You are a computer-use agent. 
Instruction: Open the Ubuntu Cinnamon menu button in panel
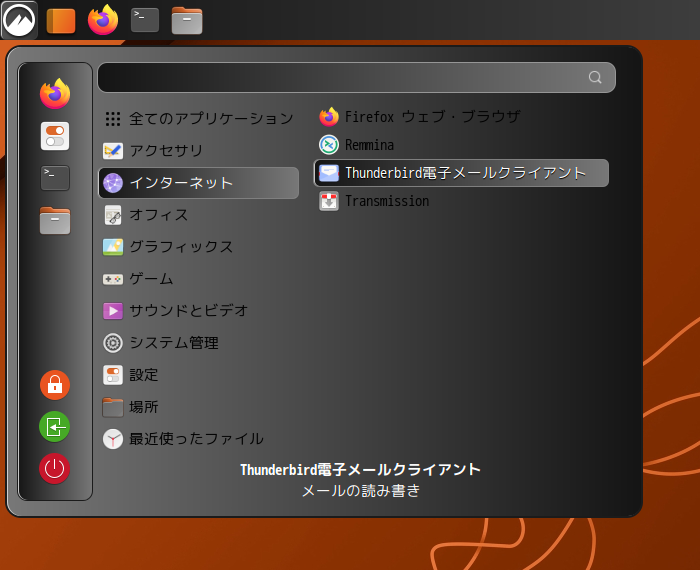point(19,20)
